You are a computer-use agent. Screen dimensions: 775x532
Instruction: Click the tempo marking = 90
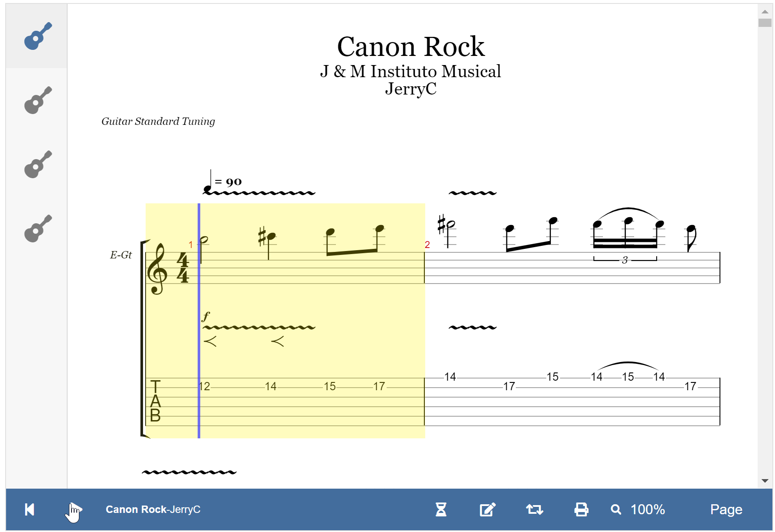pos(223,181)
